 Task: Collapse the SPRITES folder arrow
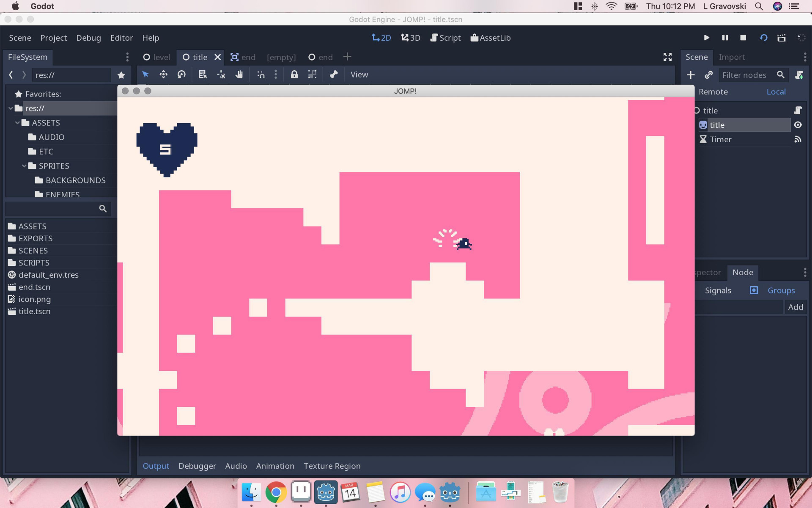[24, 166]
